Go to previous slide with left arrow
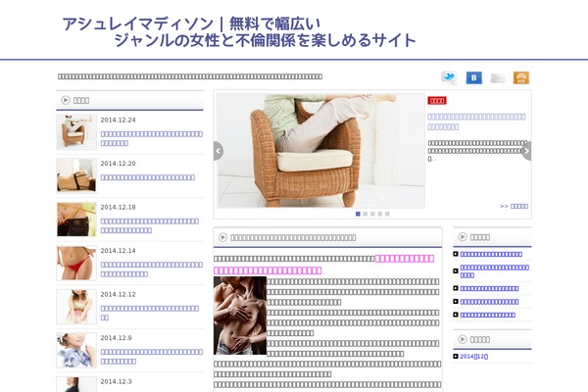The height and width of the screenshot is (392, 588). (219, 151)
